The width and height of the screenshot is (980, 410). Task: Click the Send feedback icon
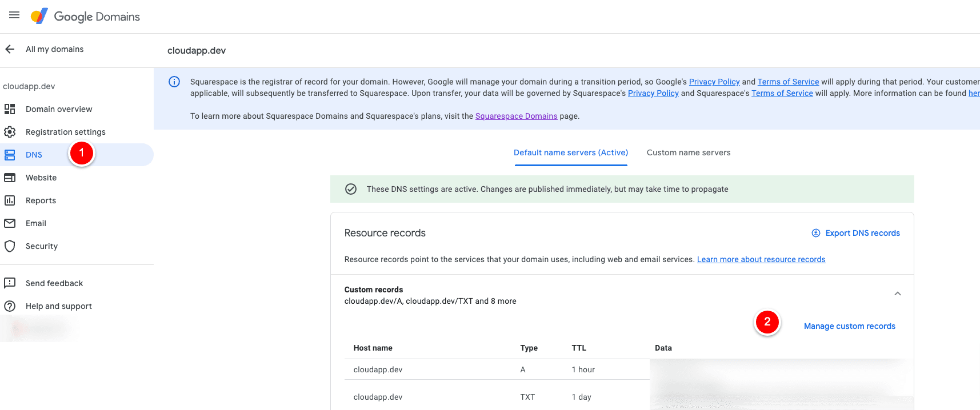click(x=10, y=283)
